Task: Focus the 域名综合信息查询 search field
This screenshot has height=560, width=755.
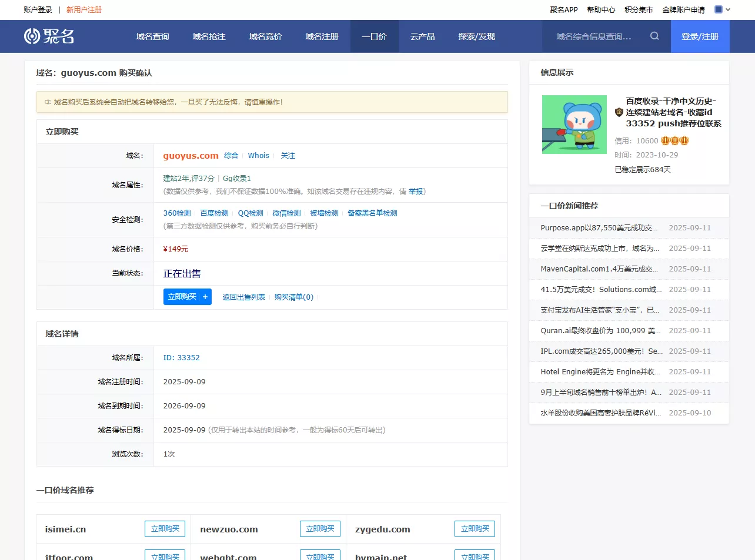Action: [x=594, y=36]
